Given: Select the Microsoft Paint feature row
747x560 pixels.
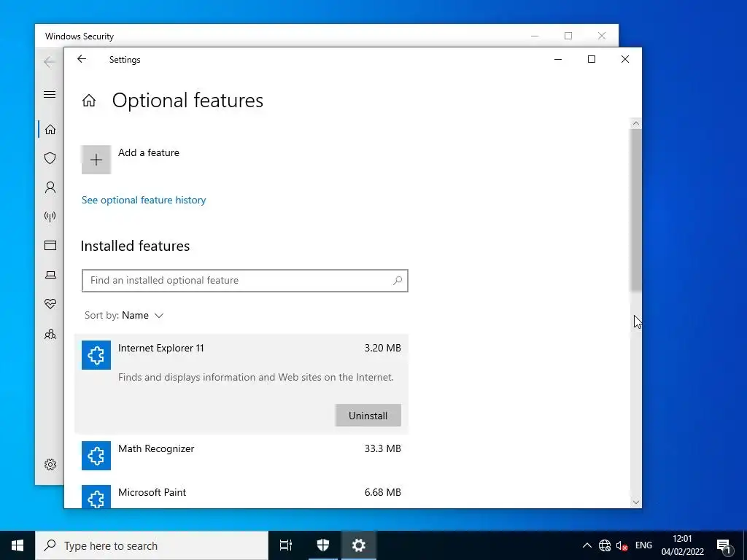Looking at the screenshot, I should pyautogui.click(x=241, y=495).
